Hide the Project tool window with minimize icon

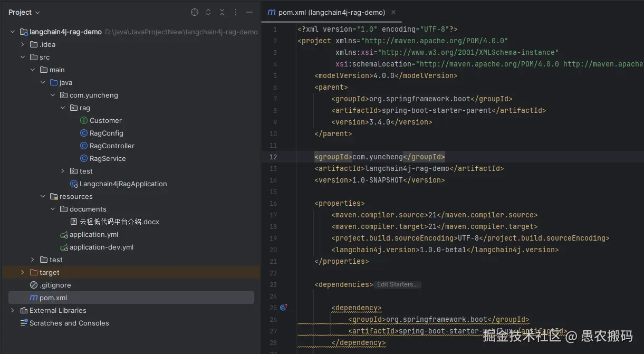249,12
